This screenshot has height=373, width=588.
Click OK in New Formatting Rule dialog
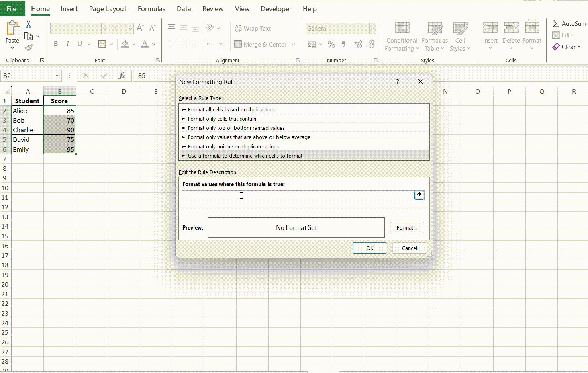click(370, 248)
